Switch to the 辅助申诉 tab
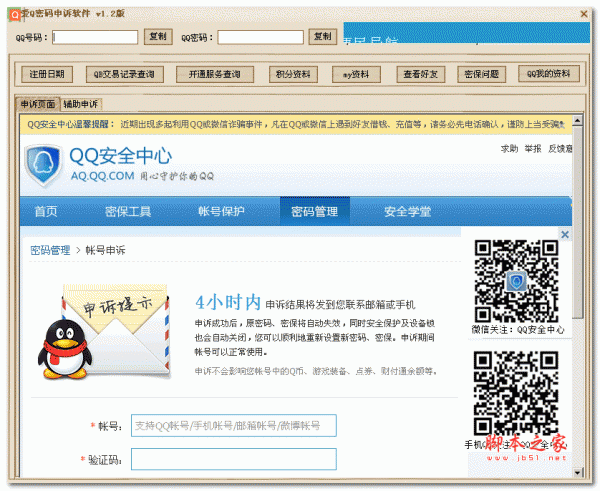The height and width of the screenshot is (491, 600). [x=81, y=104]
